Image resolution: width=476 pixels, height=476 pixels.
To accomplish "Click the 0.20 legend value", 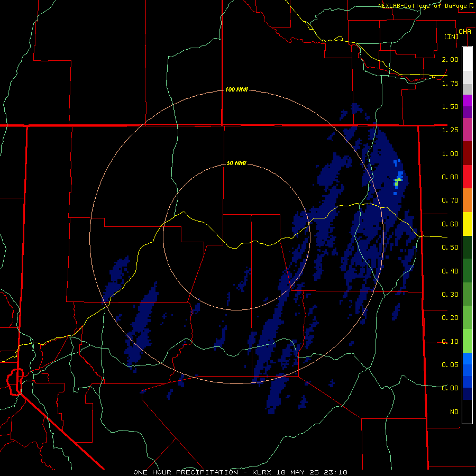I will pos(450,318).
